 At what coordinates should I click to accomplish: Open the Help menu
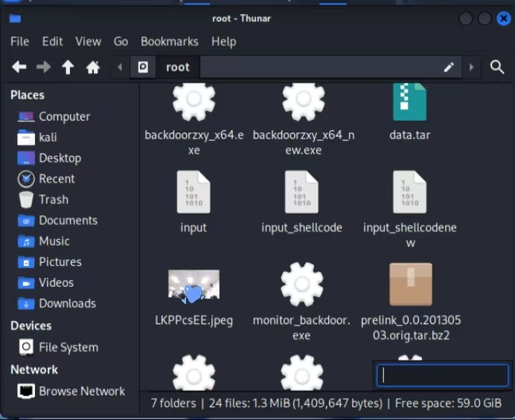pos(224,42)
